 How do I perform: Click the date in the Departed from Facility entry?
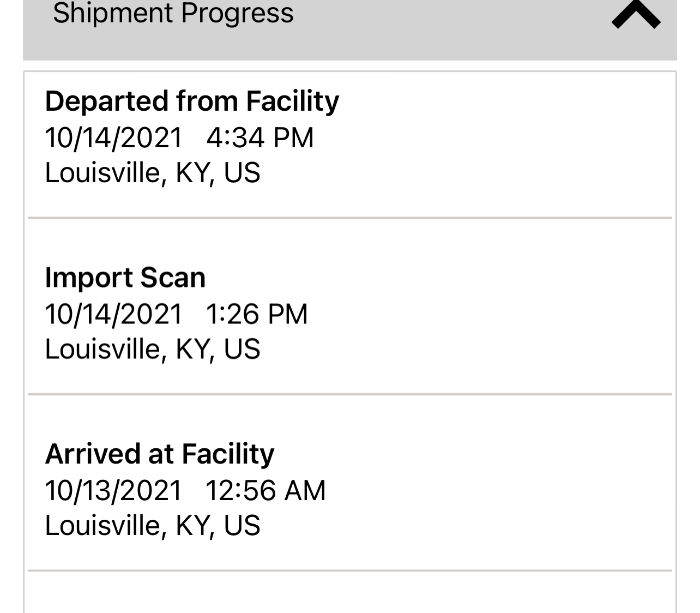(113, 137)
